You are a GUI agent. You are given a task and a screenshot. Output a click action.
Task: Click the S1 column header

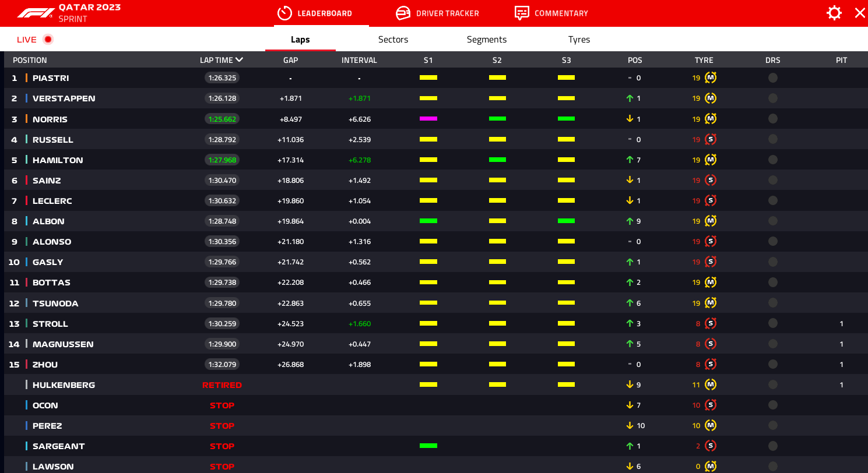(428, 60)
